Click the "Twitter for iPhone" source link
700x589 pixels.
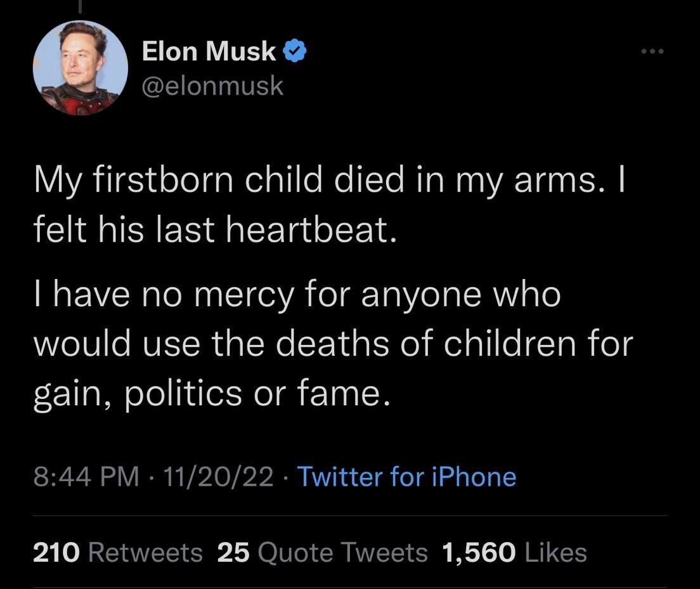click(406, 477)
